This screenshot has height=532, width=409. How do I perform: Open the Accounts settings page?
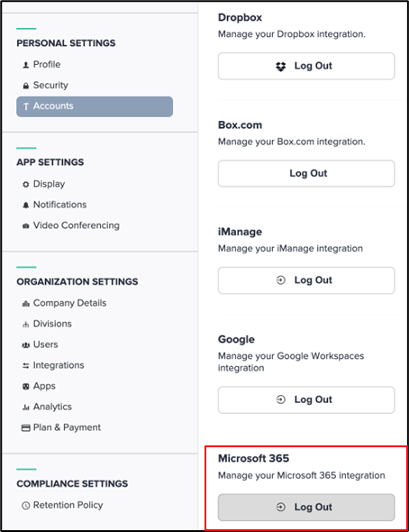(x=95, y=106)
